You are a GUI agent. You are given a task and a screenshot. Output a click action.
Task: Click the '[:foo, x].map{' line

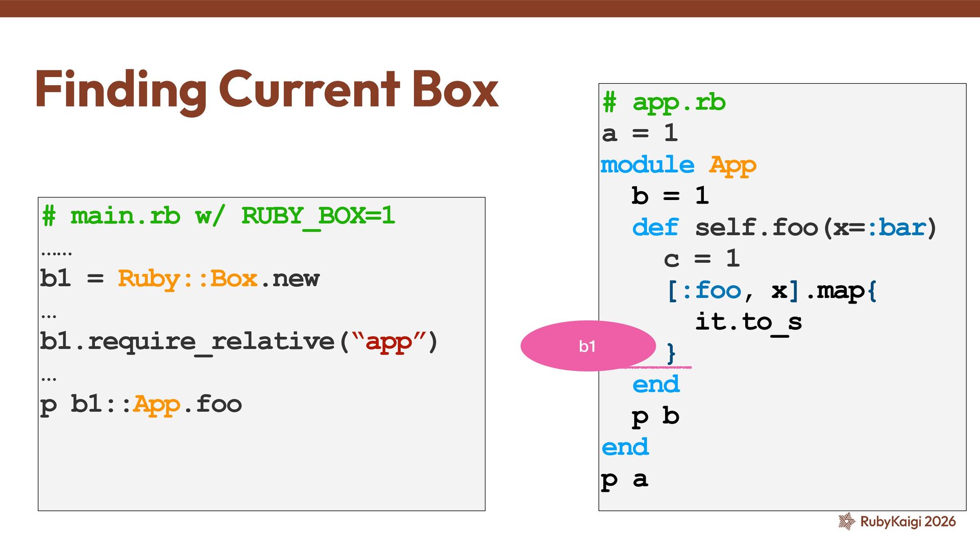(x=771, y=291)
